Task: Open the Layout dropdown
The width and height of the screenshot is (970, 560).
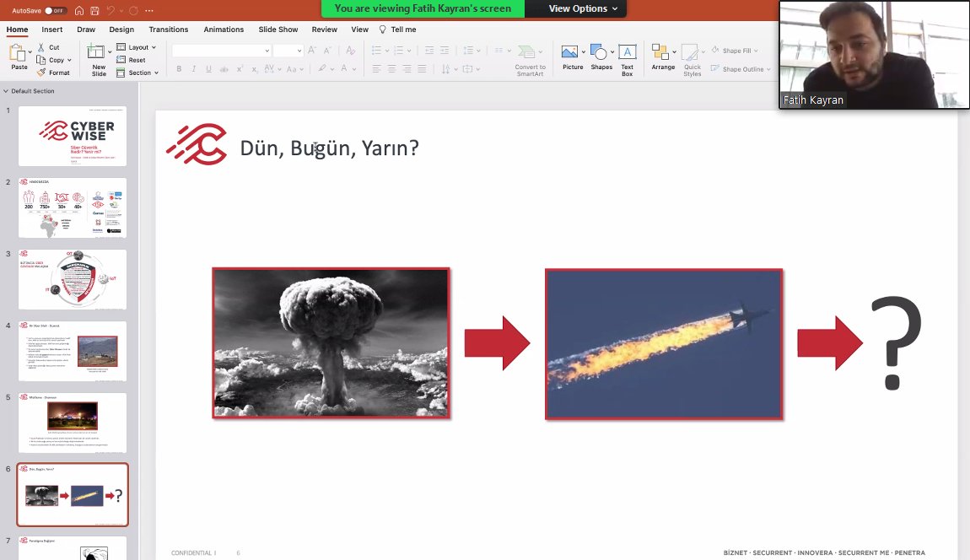Action: (x=136, y=47)
